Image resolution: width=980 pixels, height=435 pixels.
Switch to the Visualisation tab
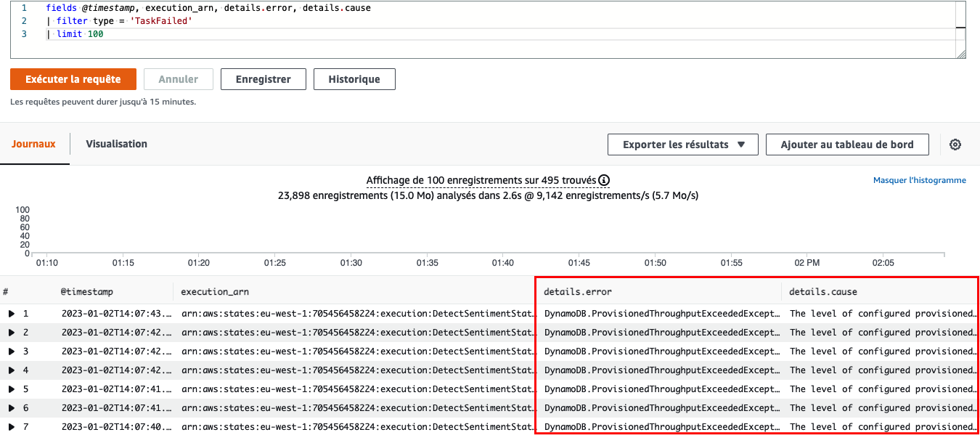click(116, 144)
